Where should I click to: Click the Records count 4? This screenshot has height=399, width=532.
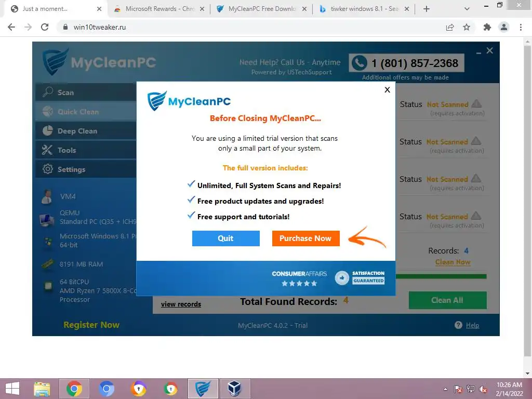point(466,251)
